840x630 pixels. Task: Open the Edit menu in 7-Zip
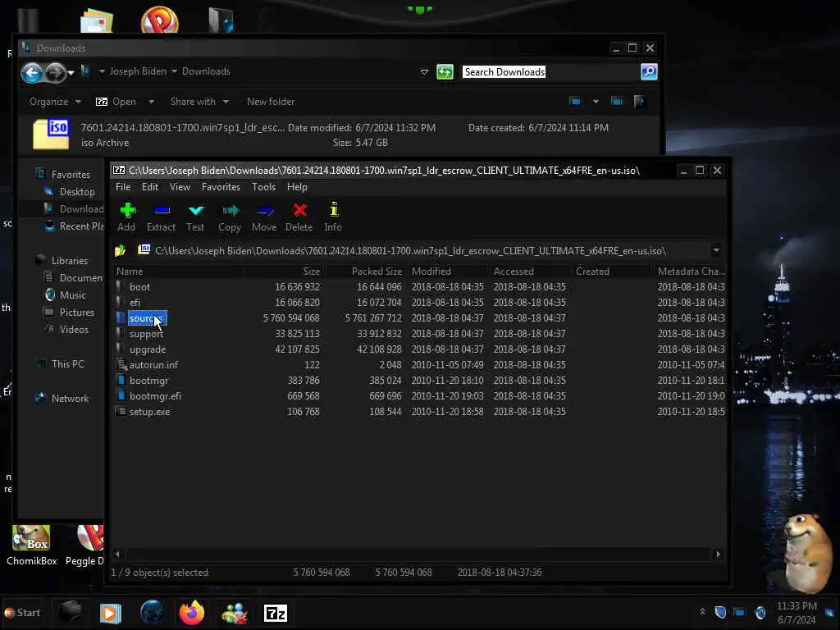150,187
